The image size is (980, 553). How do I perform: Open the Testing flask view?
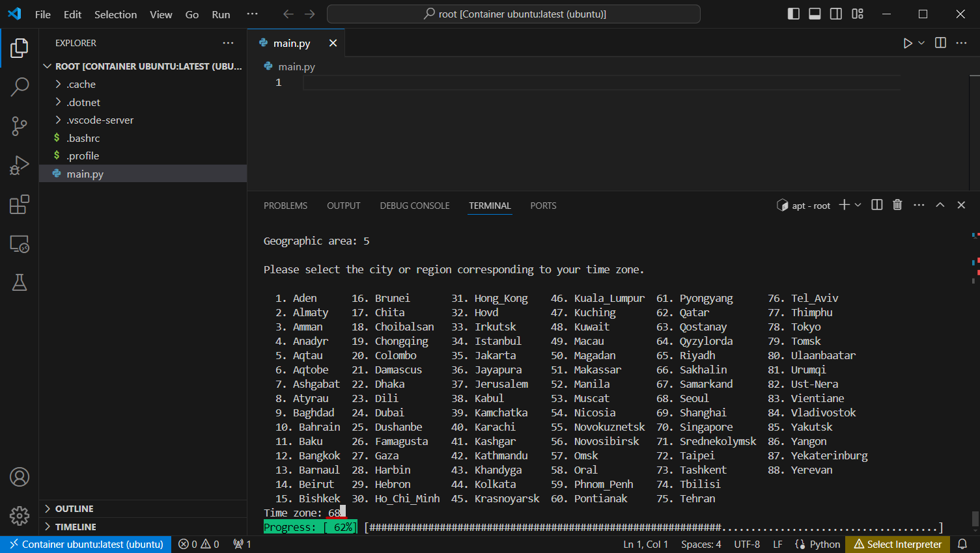20,282
